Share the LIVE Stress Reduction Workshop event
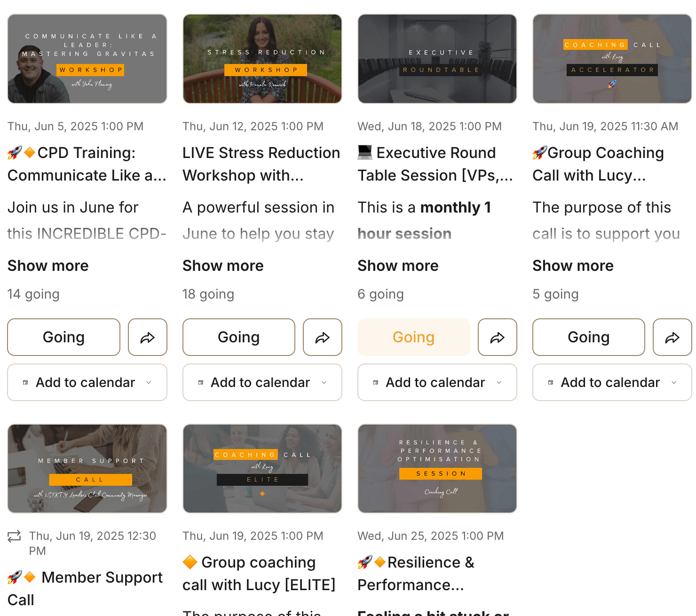The width and height of the screenshot is (696, 616). pyautogui.click(x=323, y=337)
